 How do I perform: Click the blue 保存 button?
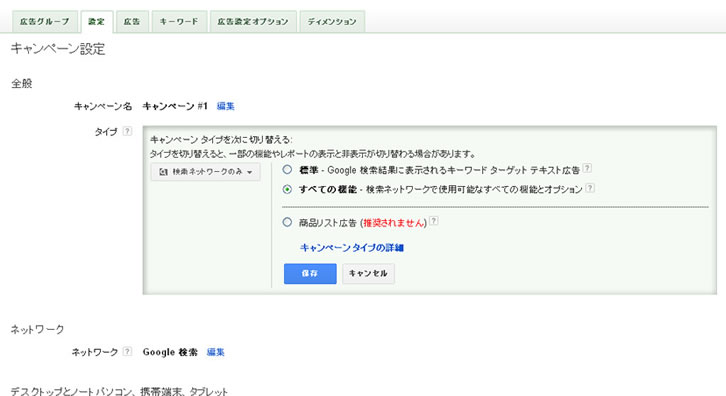310,274
